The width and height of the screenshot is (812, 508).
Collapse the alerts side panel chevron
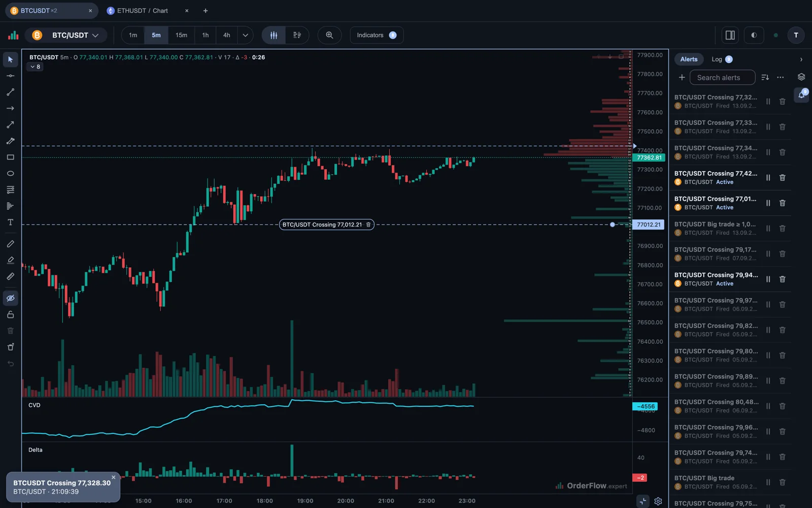click(801, 59)
